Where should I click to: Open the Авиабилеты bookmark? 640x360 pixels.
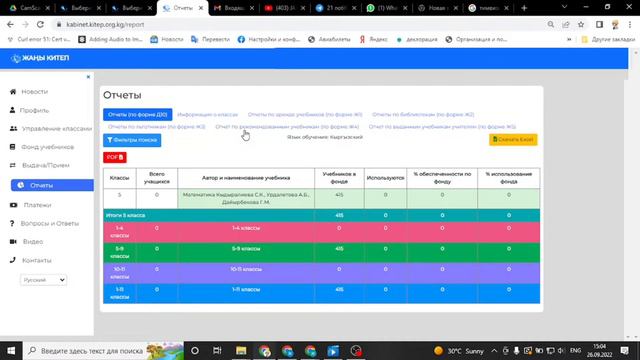pos(329,39)
